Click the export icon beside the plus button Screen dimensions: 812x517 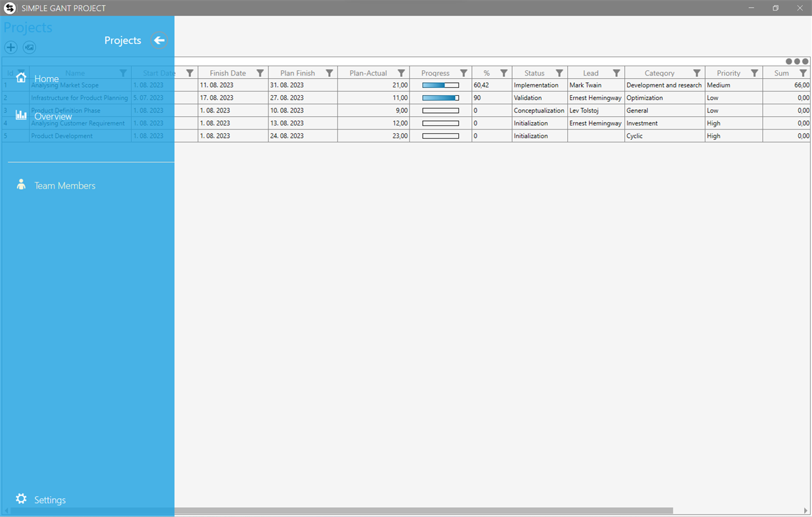(x=29, y=47)
